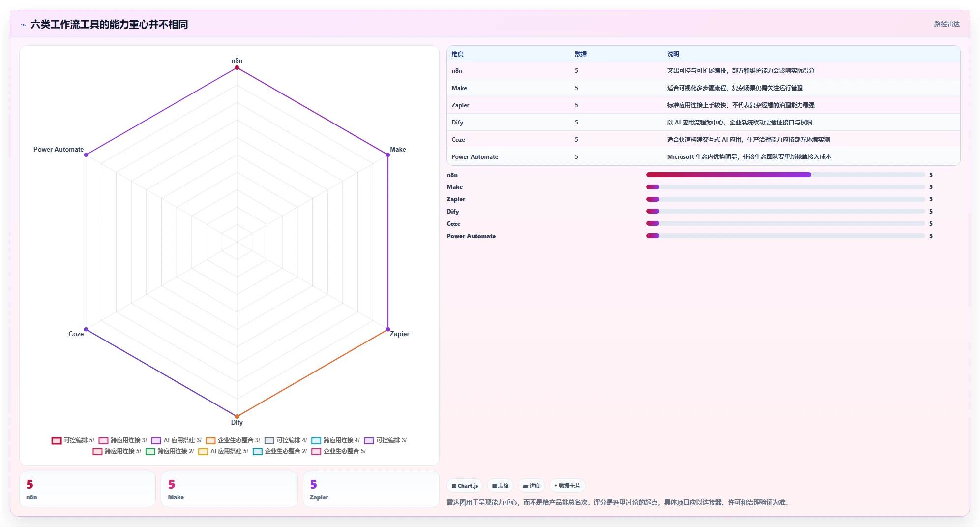This screenshot has width=980, height=527.
Task: Click the Coze progress bar
Action: coord(785,223)
